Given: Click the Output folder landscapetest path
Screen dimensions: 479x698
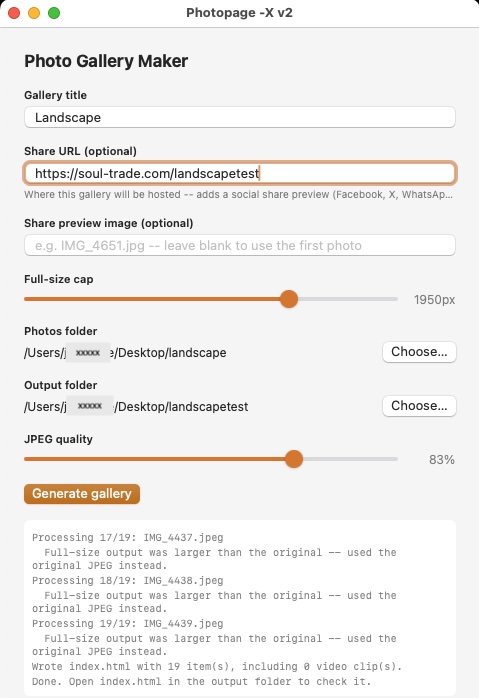Looking at the screenshot, I should [136, 406].
